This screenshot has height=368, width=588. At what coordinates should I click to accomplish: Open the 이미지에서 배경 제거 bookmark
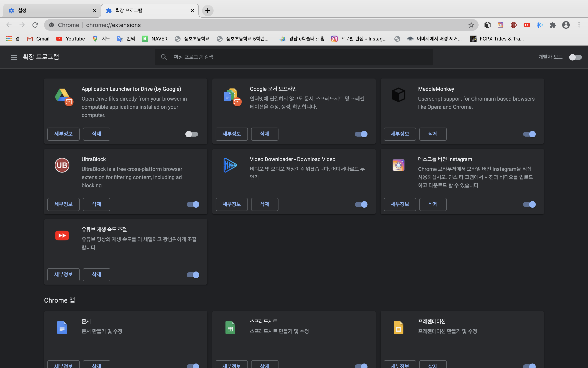435,39
